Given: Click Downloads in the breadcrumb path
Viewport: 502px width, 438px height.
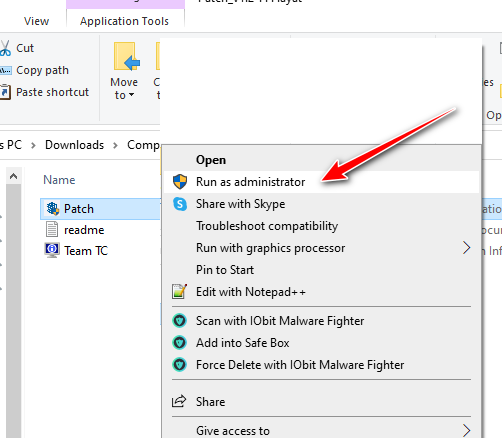Looking at the screenshot, I should (x=75, y=145).
